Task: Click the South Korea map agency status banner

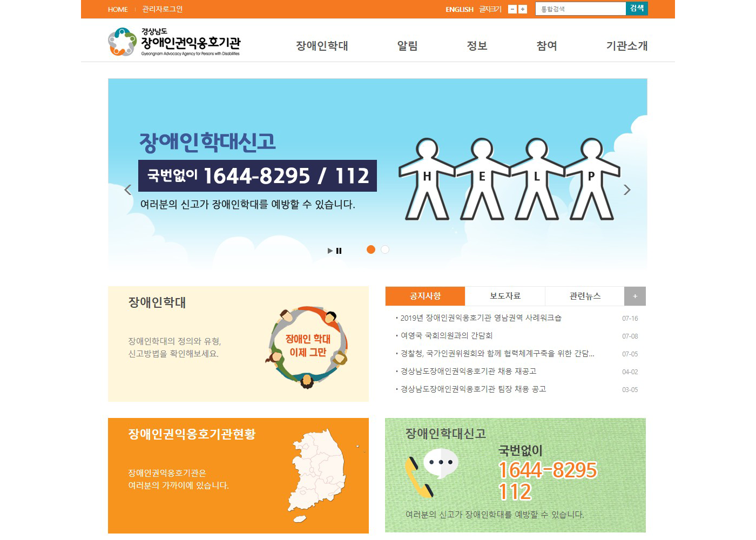Action: [238, 475]
